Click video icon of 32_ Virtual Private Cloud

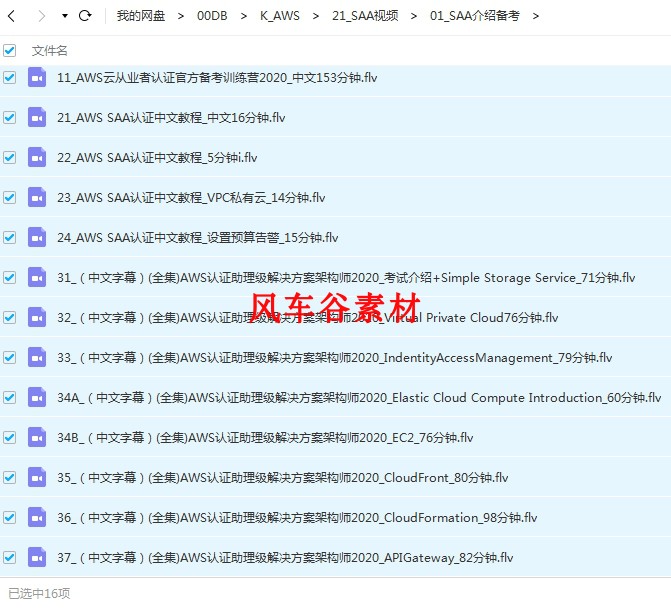pos(37,318)
